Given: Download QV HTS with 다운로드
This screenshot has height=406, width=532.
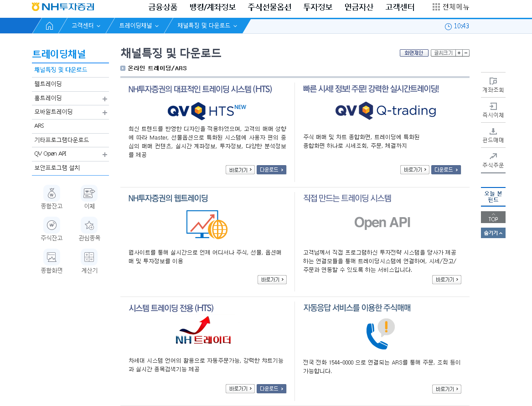Looking at the screenshot, I should click(x=271, y=170).
